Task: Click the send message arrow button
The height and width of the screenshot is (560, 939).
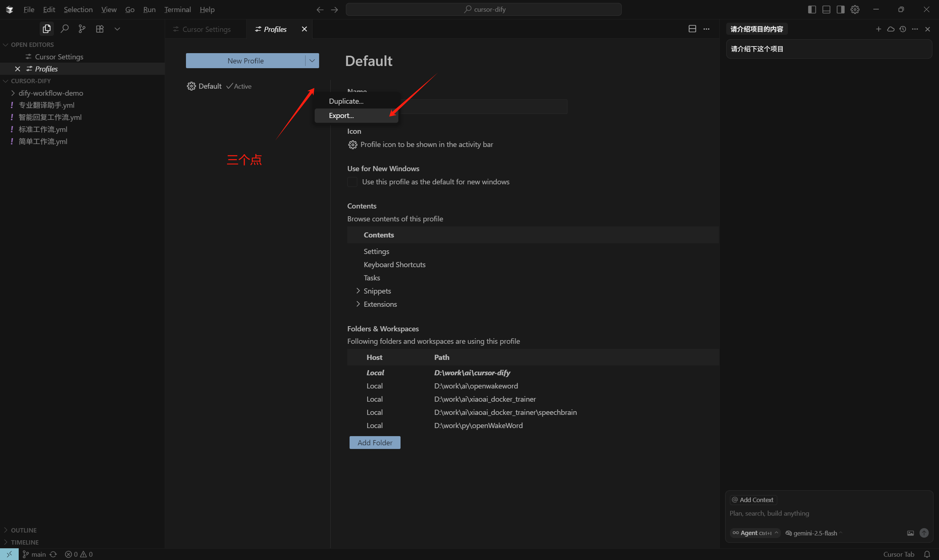Action: click(924, 533)
